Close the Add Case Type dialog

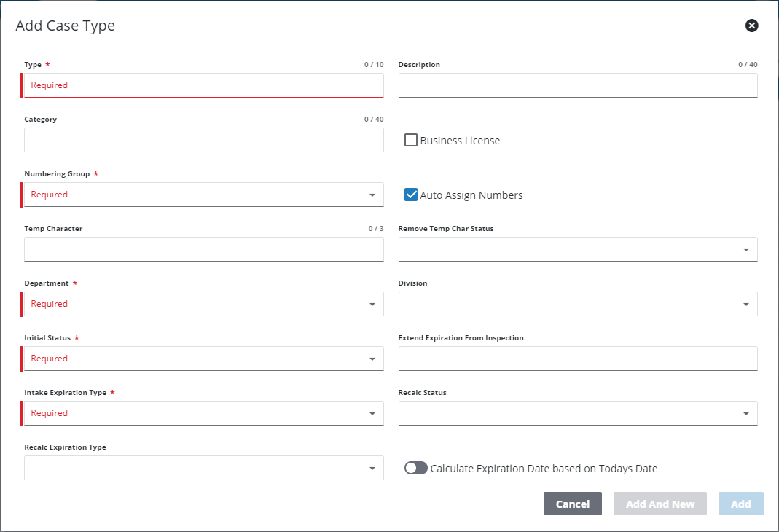coord(751,26)
